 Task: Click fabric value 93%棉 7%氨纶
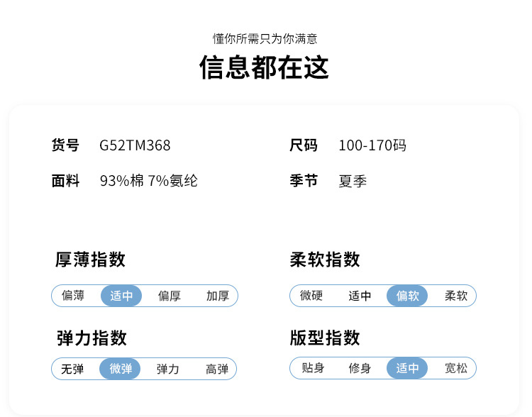coord(149,181)
